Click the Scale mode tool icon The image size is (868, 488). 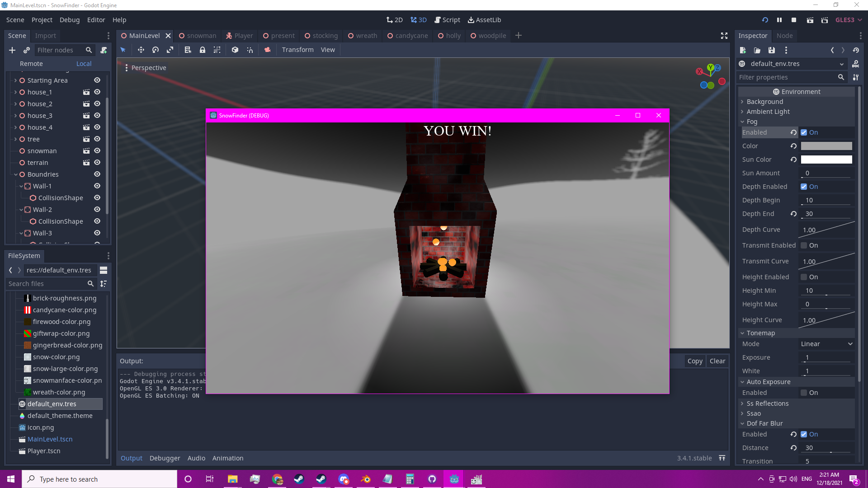tap(170, 50)
